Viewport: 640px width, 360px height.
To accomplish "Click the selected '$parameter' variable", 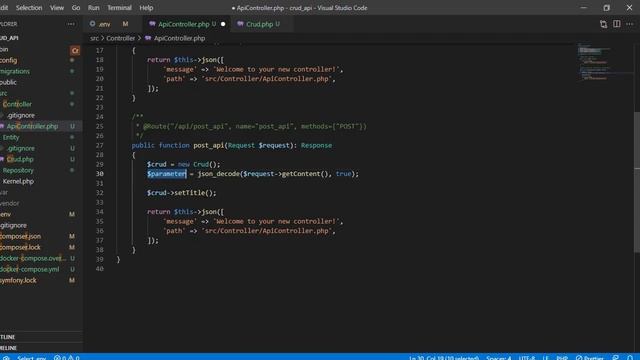I will click(x=167, y=174).
